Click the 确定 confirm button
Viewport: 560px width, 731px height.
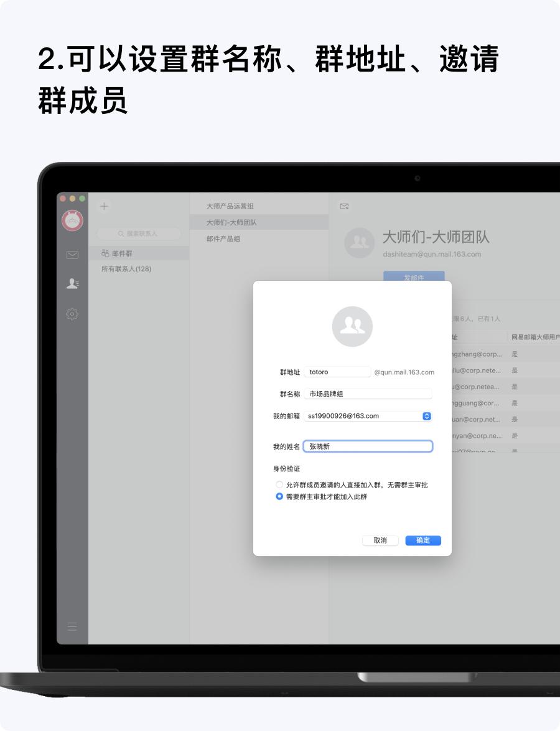[422, 540]
